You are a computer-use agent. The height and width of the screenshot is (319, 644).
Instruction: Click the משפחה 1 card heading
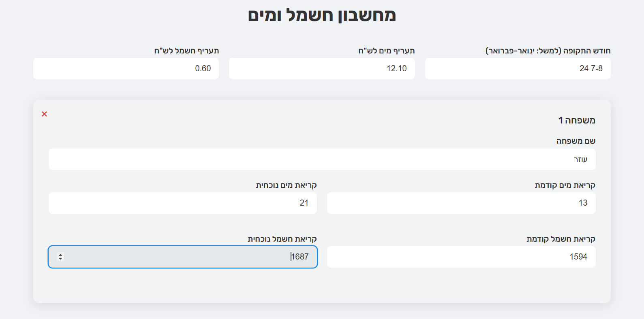pyautogui.click(x=576, y=120)
